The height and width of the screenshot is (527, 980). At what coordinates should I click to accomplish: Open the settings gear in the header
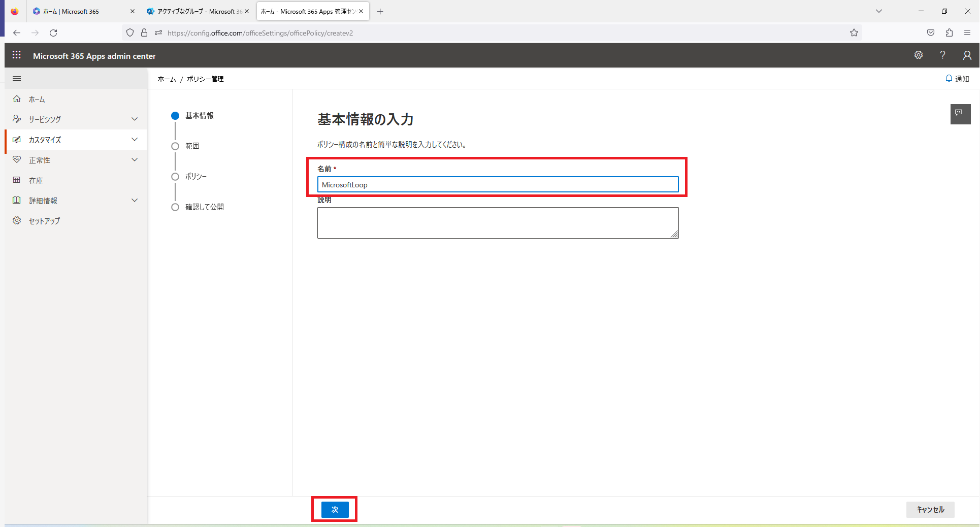919,55
